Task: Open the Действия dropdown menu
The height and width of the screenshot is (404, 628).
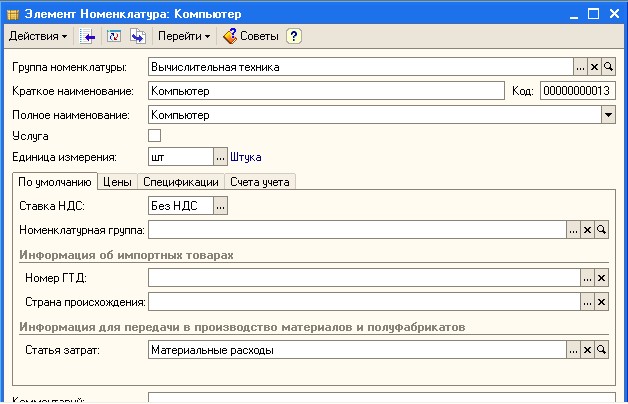Action: pyautogui.click(x=38, y=36)
